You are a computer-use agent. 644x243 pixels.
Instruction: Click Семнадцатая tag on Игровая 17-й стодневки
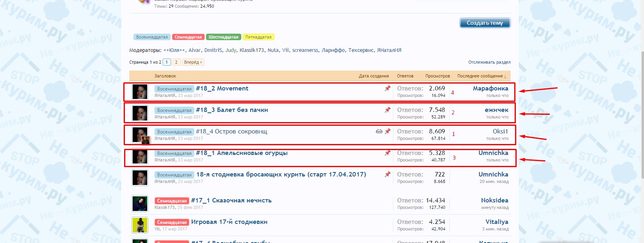[x=172, y=222]
